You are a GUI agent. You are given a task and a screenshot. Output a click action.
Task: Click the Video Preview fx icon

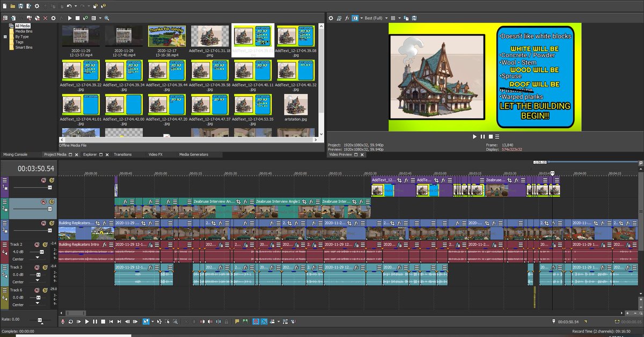347,18
